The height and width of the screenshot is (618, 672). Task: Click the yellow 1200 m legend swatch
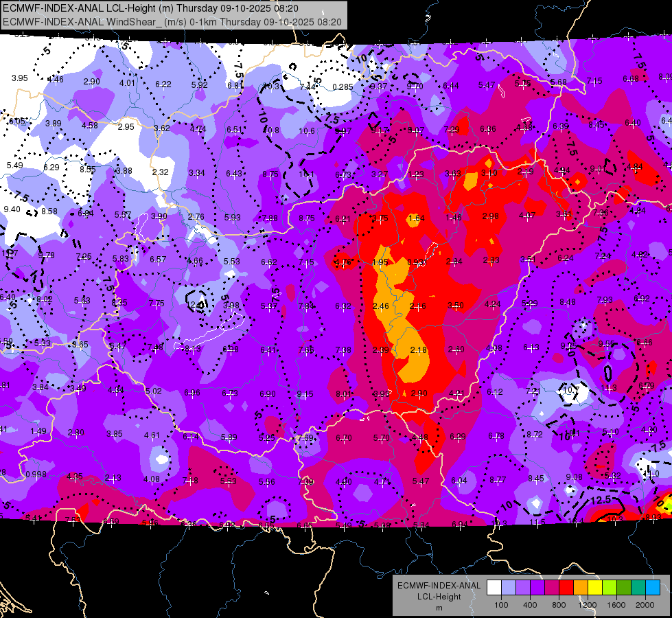click(x=595, y=588)
